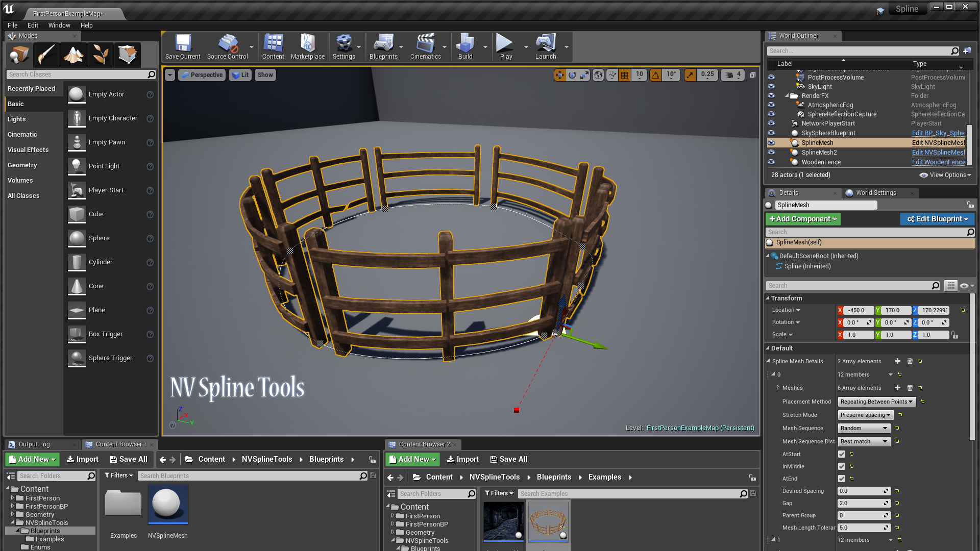Open Placement Method dropdown

[876, 402]
